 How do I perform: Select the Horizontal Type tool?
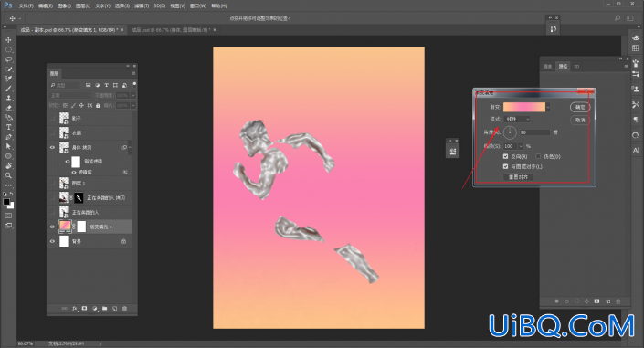tap(8, 127)
